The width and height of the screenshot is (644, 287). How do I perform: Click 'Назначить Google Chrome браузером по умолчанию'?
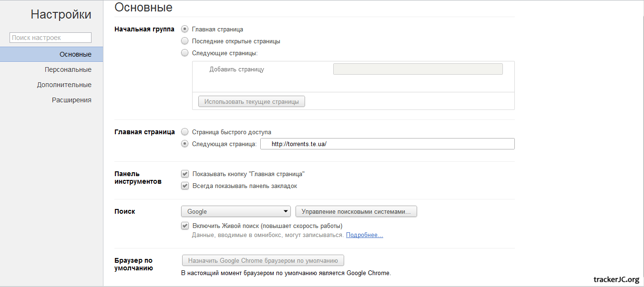click(263, 260)
